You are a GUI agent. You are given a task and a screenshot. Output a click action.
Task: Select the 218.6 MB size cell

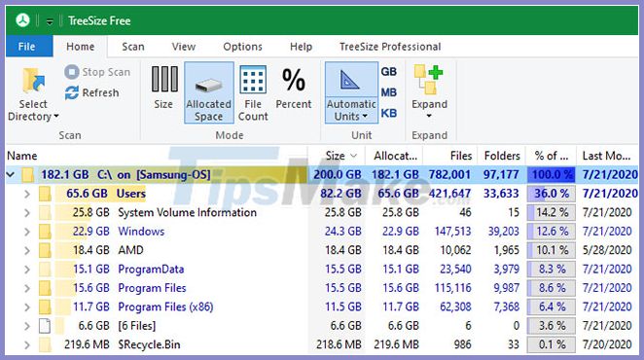pos(339,344)
